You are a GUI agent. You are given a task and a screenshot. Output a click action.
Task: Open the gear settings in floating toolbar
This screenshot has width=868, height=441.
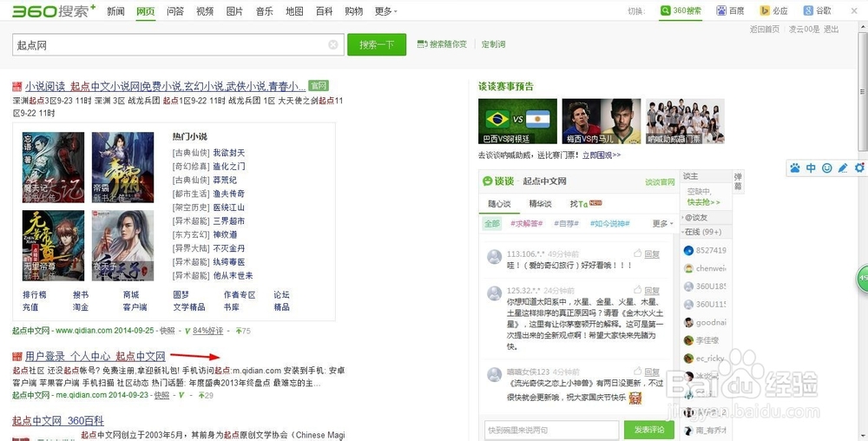(x=859, y=168)
